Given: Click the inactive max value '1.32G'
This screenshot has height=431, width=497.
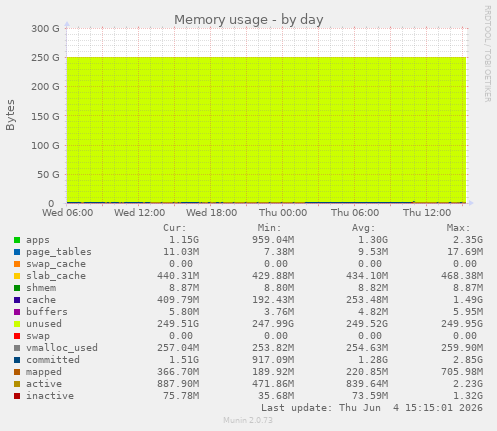Looking at the screenshot, I should (468, 396).
